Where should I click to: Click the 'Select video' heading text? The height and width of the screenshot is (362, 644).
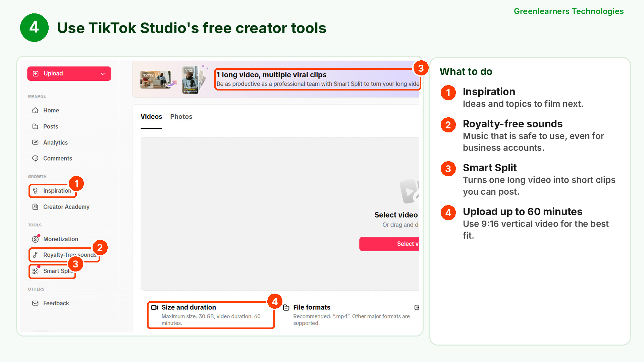(396, 215)
